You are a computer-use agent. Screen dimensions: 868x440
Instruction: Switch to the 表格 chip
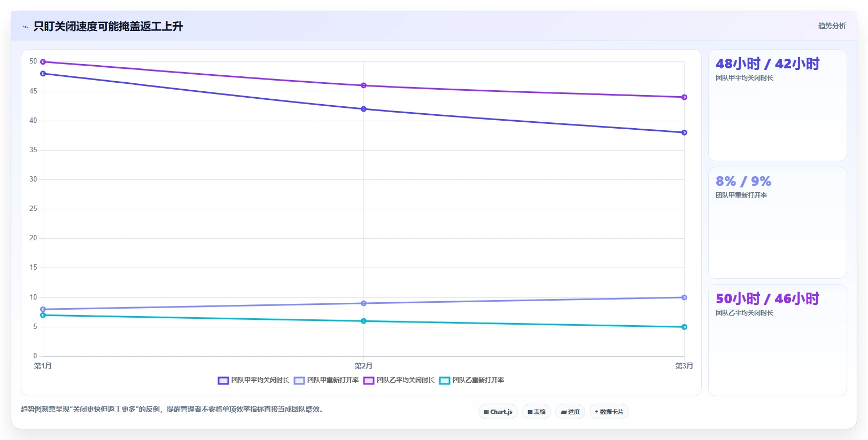pyautogui.click(x=537, y=412)
